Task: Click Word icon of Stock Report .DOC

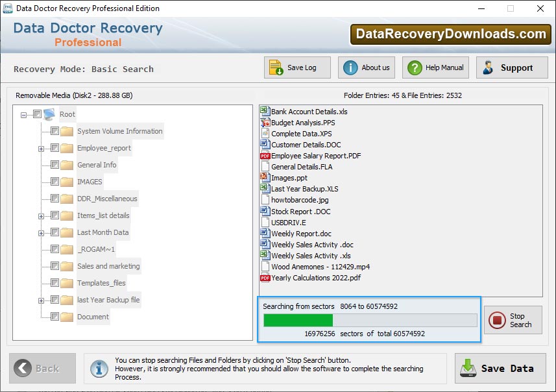Action: click(x=265, y=211)
